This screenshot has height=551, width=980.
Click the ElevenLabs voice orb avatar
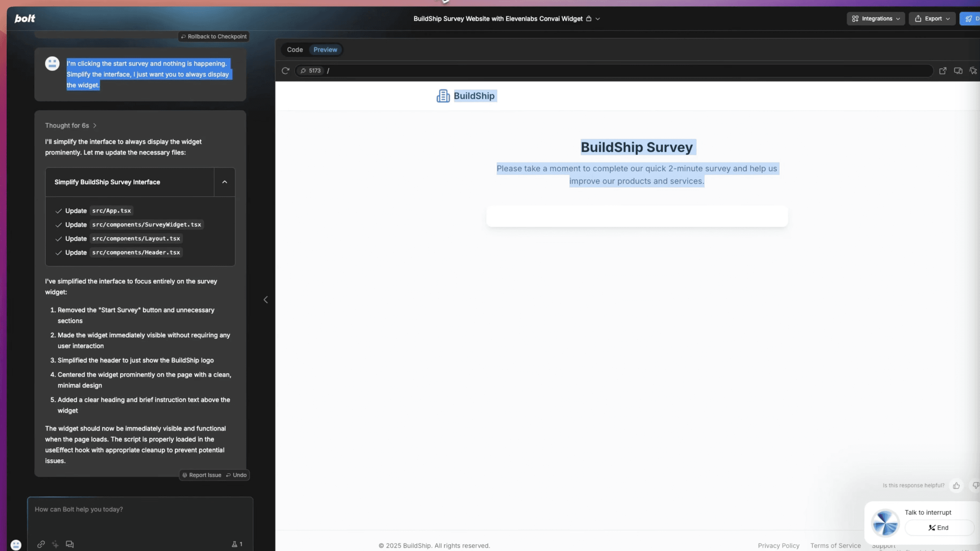885,523
